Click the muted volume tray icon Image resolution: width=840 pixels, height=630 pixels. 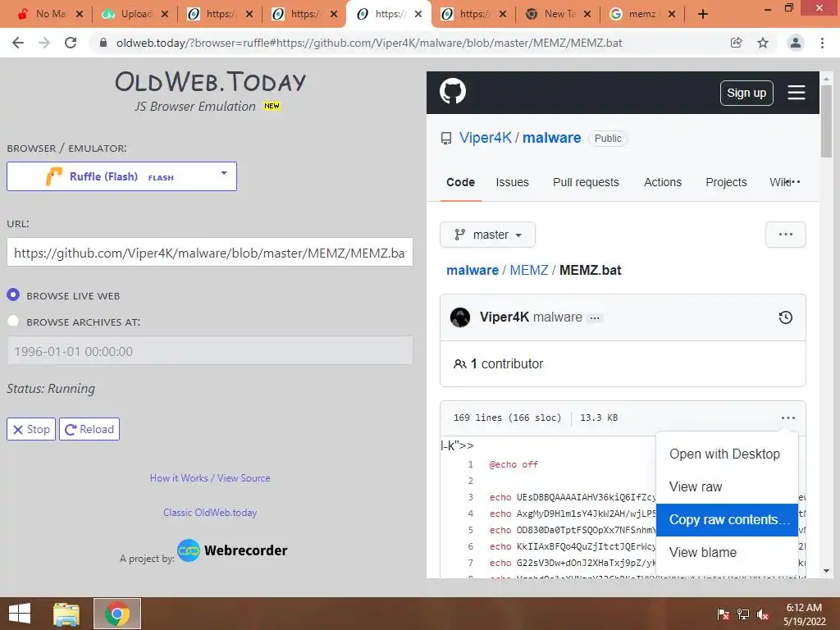pyautogui.click(x=764, y=615)
